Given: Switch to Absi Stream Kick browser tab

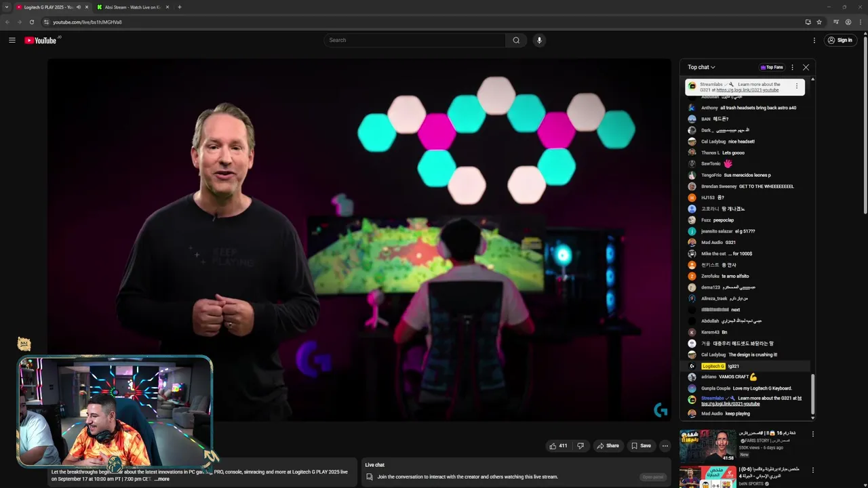Looking at the screenshot, I should 132,7.
